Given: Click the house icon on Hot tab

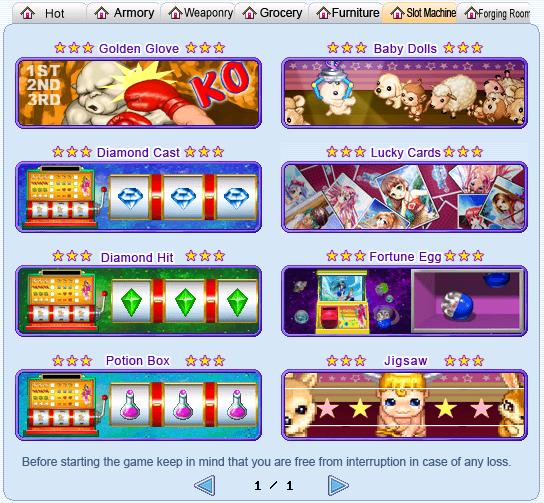Looking at the screenshot, I should [27, 13].
